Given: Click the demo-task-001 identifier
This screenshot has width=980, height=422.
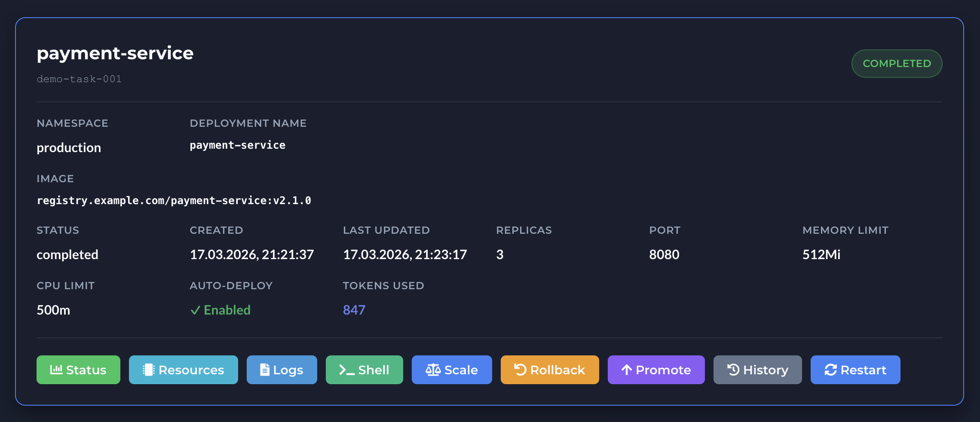Looking at the screenshot, I should click(79, 79).
